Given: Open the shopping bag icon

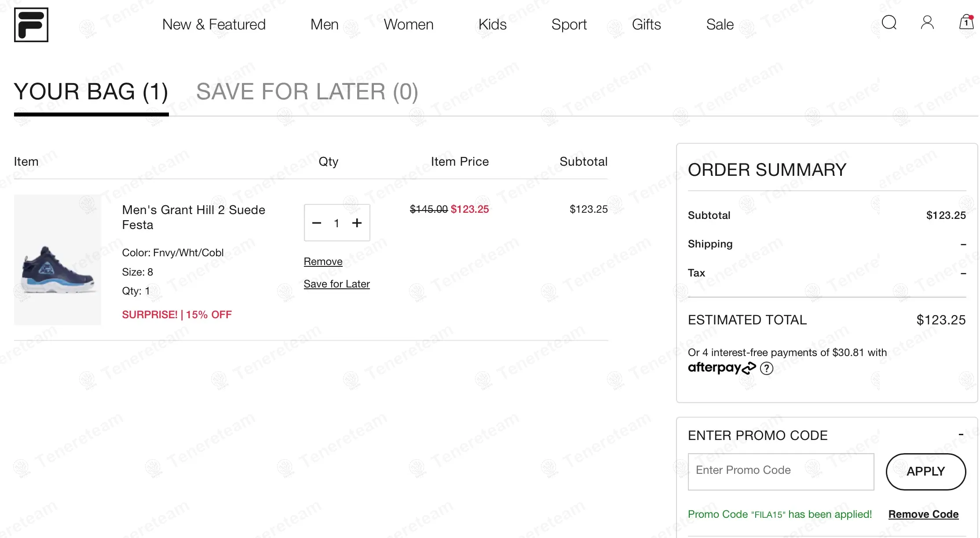Looking at the screenshot, I should click(966, 22).
